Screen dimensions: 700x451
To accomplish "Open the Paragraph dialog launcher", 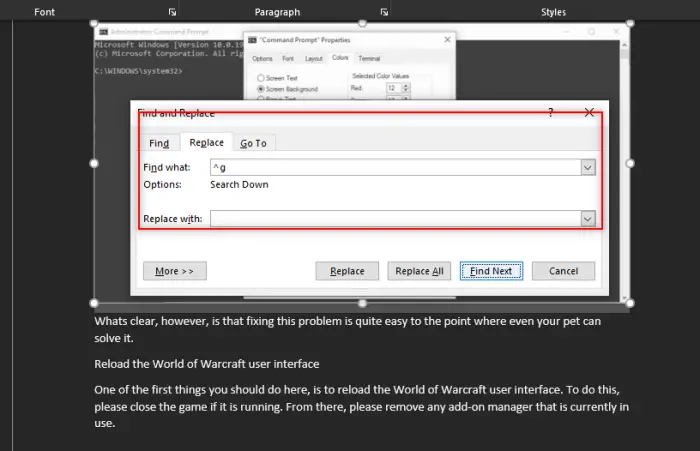I will [384, 12].
